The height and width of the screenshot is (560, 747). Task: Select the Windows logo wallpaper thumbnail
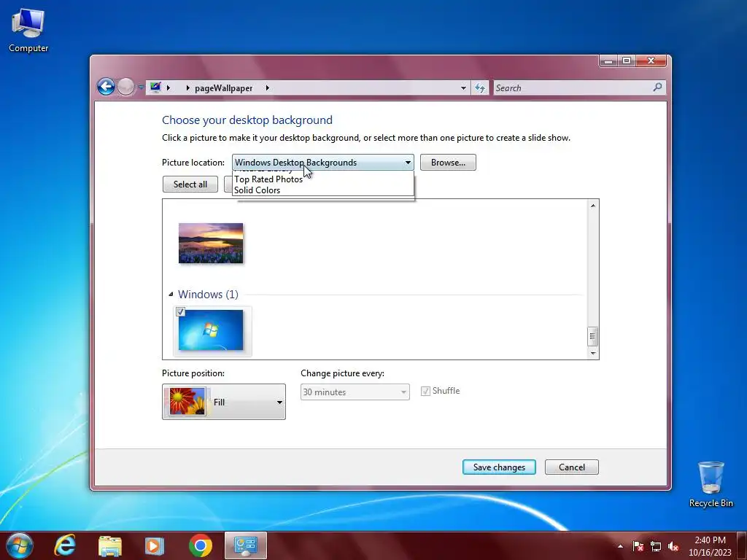211,330
